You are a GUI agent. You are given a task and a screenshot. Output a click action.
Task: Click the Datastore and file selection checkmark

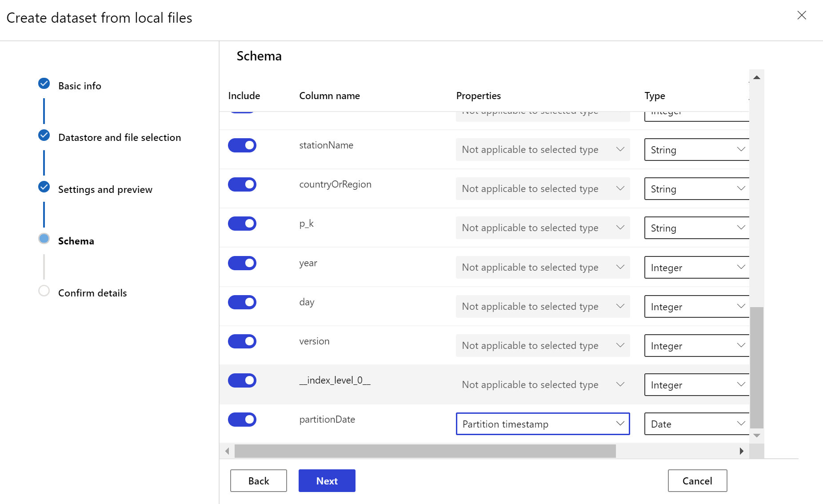tap(44, 135)
